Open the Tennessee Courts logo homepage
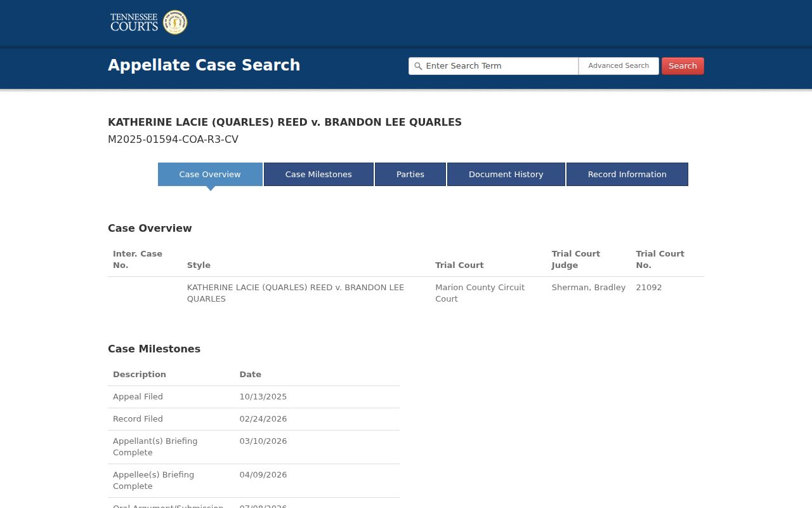This screenshot has height=508, width=812. (x=148, y=22)
